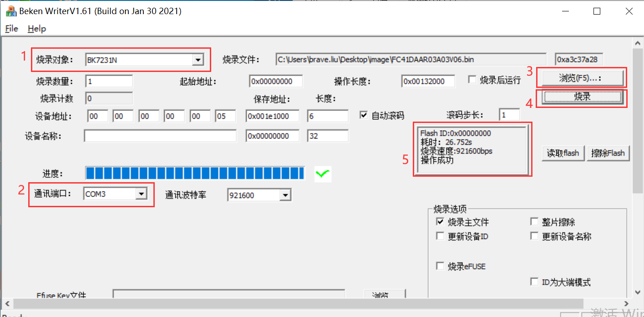Enable the 更新设备名称 checkbox
This screenshot has height=317, width=644.
[x=534, y=235]
